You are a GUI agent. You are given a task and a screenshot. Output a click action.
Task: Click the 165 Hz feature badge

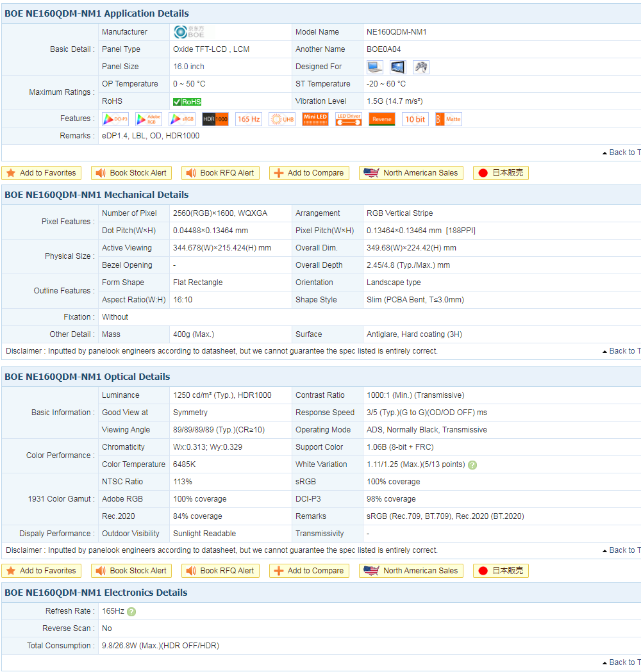pyautogui.click(x=249, y=119)
